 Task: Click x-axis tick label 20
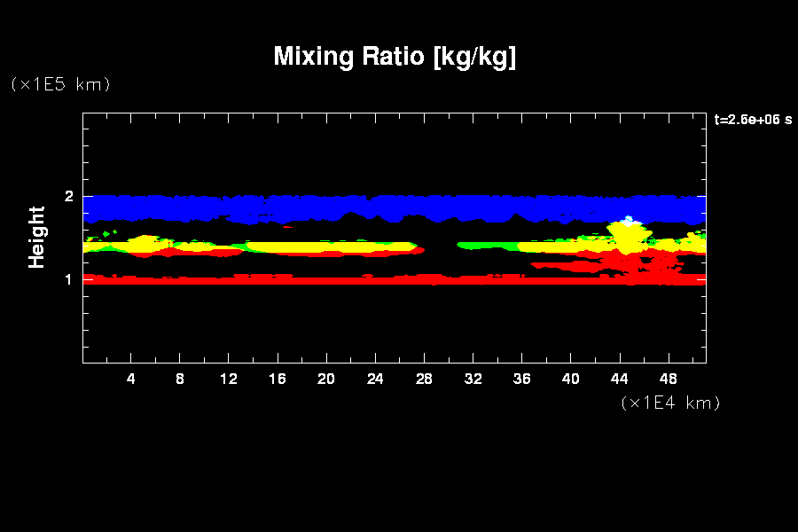click(x=326, y=379)
